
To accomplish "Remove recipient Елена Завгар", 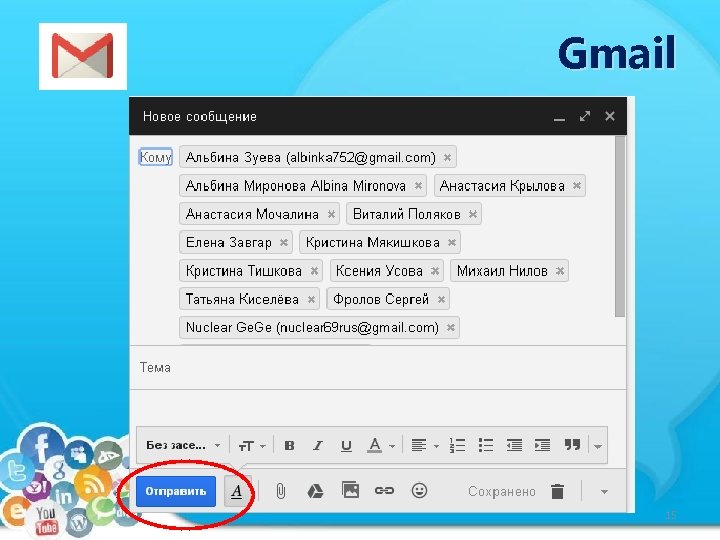I will (x=284, y=242).
